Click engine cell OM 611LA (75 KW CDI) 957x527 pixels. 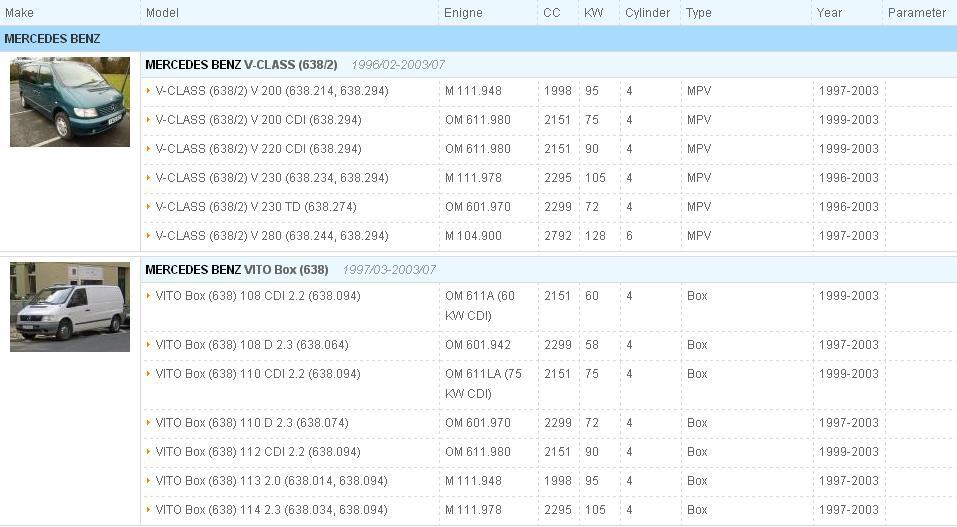click(x=483, y=383)
